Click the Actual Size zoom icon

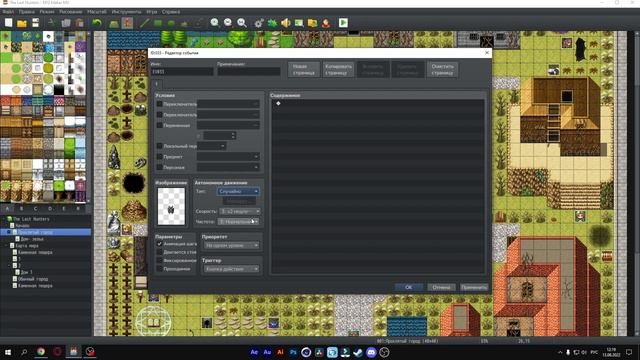242,23
